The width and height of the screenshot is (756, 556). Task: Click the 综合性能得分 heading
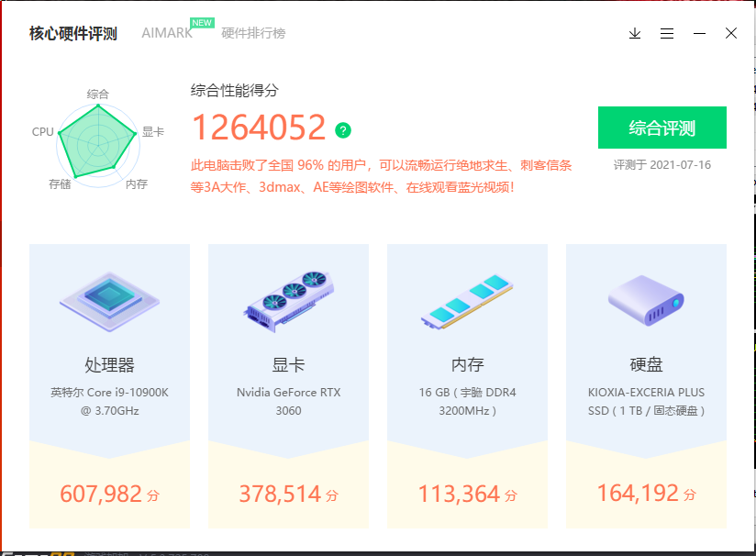[234, 90]
